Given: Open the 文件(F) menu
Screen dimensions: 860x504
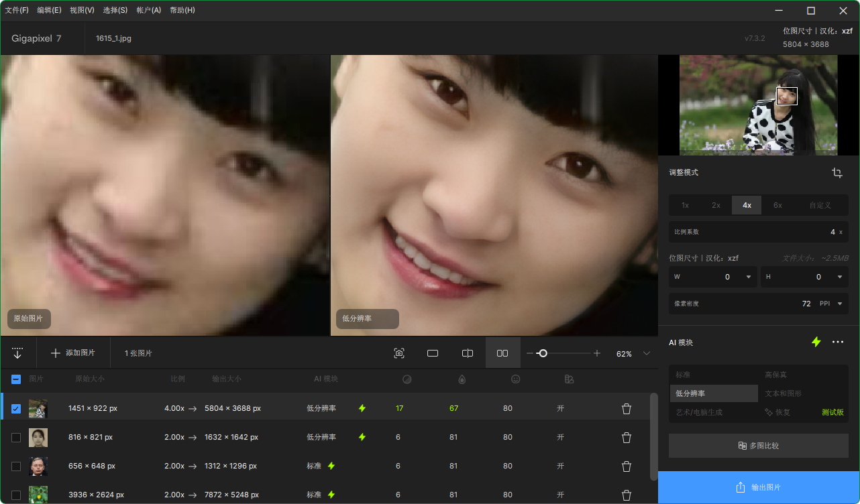Looking at the screenshot, I should (x=17, y=10).
